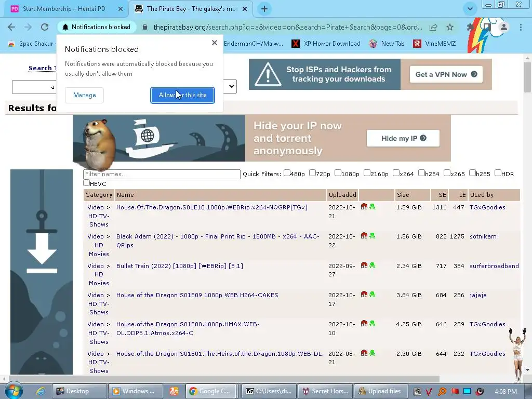Screen dimensions: 532x399
Task: Click the Filter names input field
Action: 162,174
